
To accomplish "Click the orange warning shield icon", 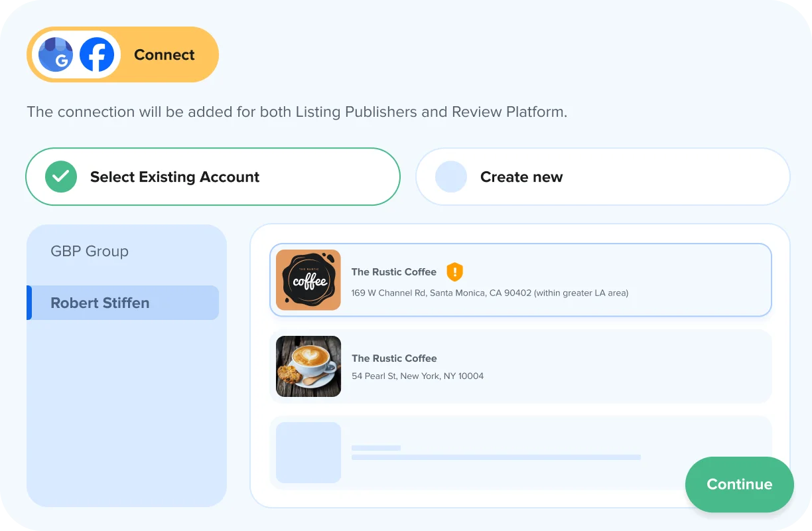I will tap(454, 271).
